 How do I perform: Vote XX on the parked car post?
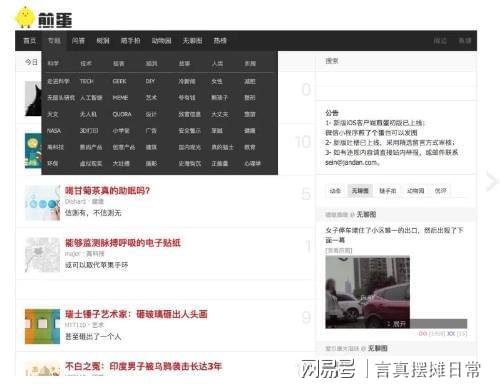coord(451,333)
